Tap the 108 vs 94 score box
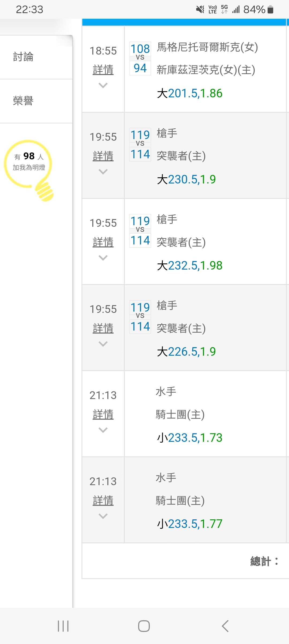Screen dimensions: 289x644 coord(140,58)
